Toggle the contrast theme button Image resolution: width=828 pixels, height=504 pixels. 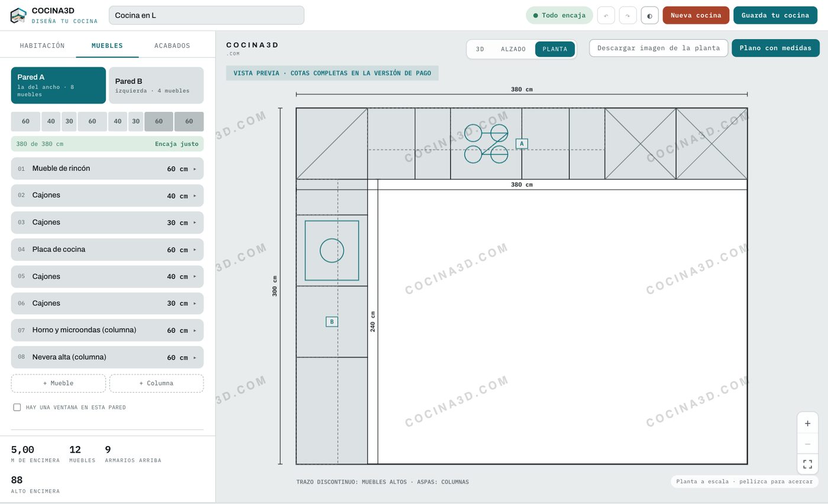point(649,15)
